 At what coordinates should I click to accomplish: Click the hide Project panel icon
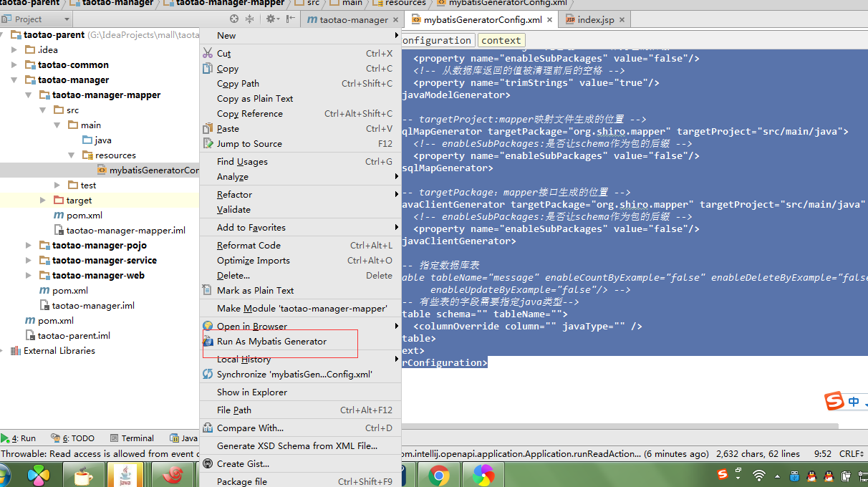click(x=290, y=19)
